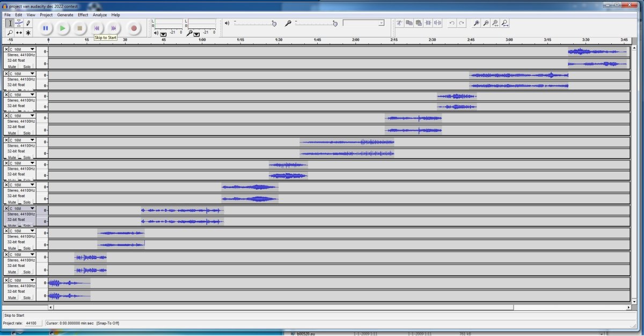
Task: Mute the fifth track from top
Action: click(x=12, y=158)
